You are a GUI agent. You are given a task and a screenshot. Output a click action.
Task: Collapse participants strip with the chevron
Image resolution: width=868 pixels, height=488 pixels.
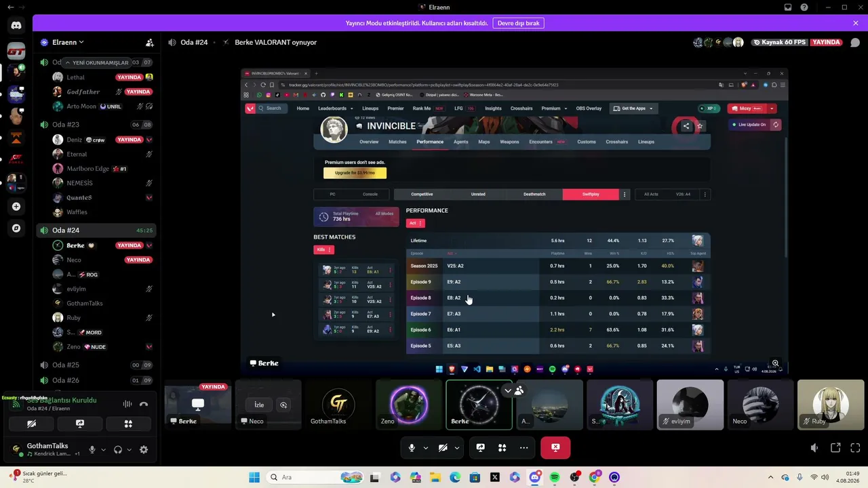507,390
